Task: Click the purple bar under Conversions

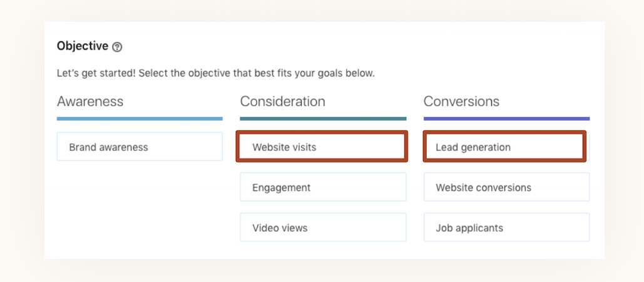Action: tap(506, 118)
